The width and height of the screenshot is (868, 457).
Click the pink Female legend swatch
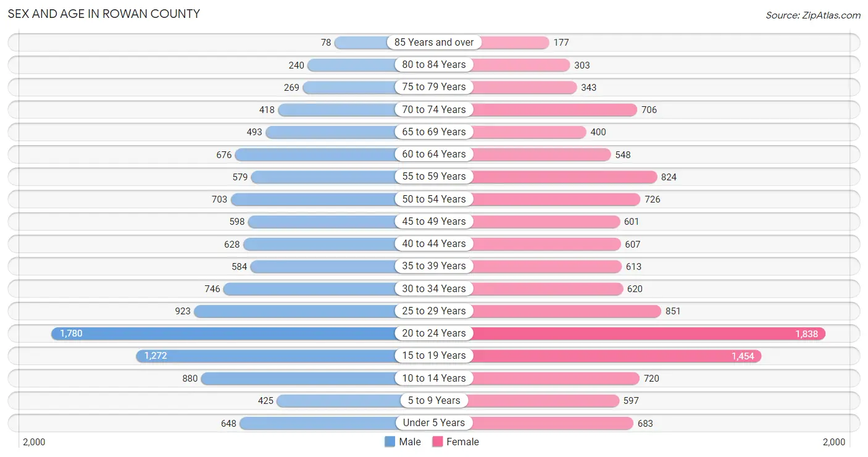pos(438,442)
